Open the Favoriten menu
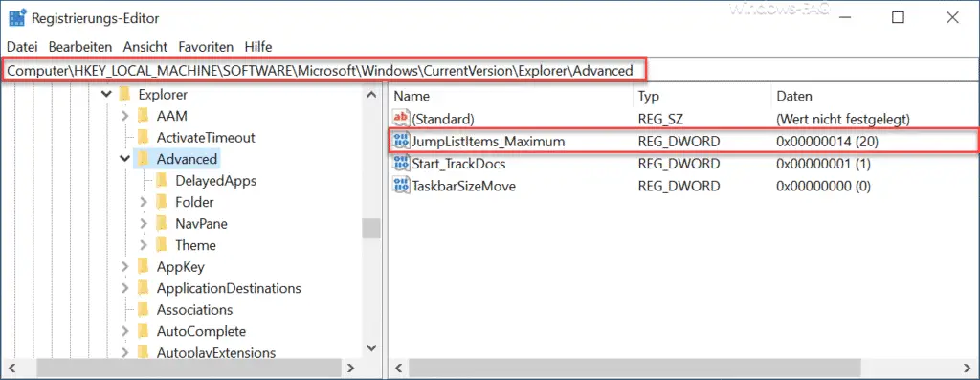 [x=206, y=47]
